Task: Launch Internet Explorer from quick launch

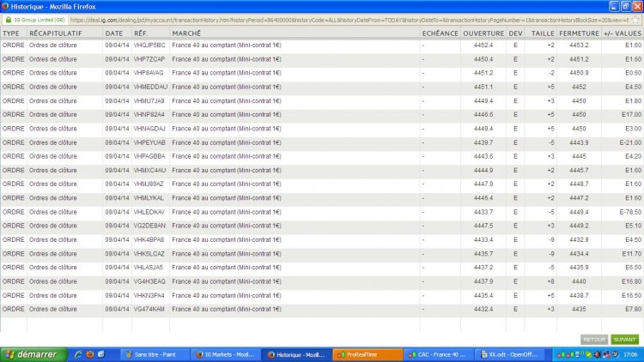Action: 78,354
